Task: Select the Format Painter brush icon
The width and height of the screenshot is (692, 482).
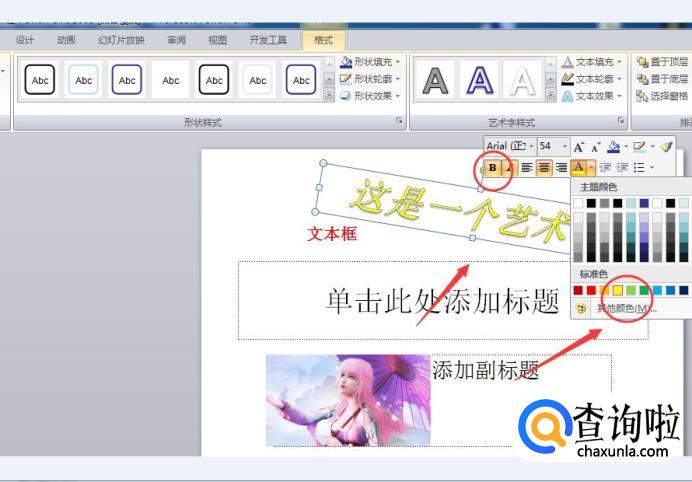Action: (666, 147)
